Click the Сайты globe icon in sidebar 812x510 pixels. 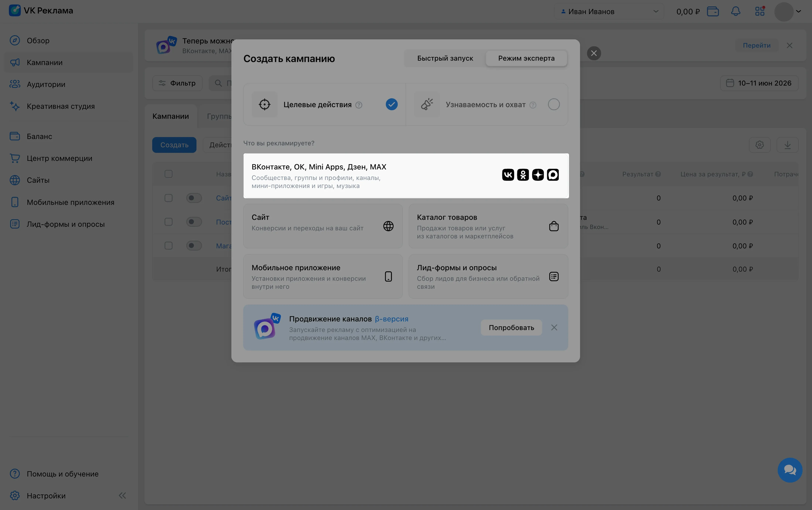pyautogui.click(x=15, y=180)
